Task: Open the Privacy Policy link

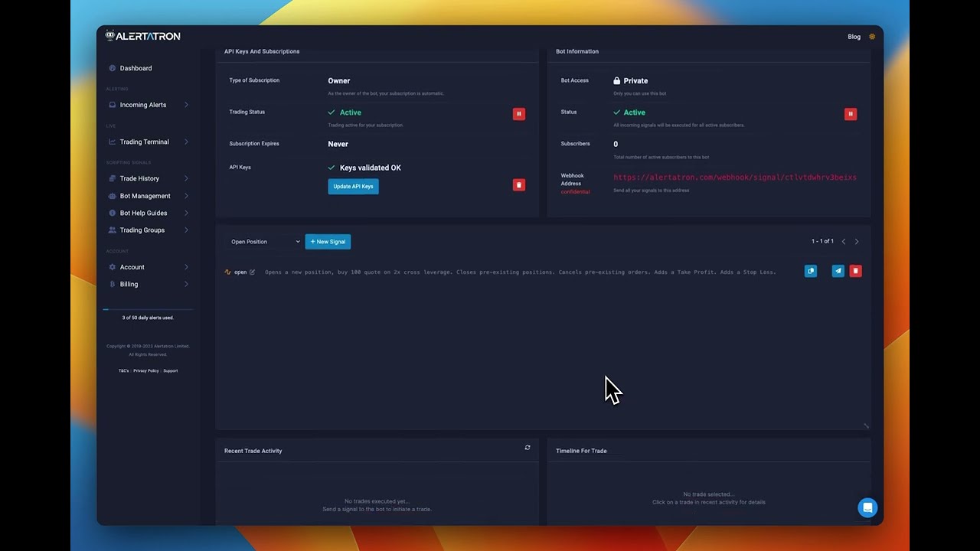Action: pyautogui.click(x=146, y=371)
